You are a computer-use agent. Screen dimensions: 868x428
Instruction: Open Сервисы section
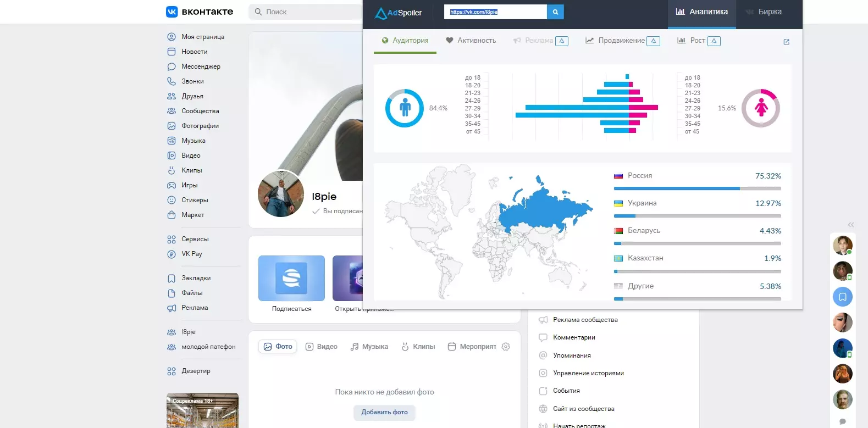(x=195, y=239)
